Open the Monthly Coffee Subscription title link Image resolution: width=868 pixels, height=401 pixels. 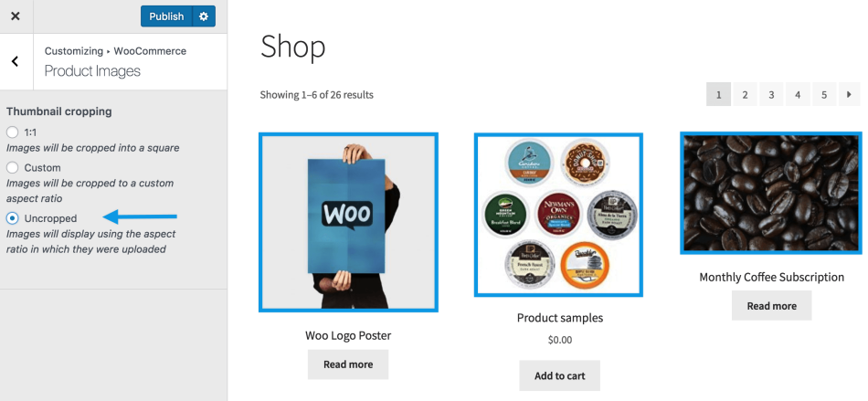(772, 277)
